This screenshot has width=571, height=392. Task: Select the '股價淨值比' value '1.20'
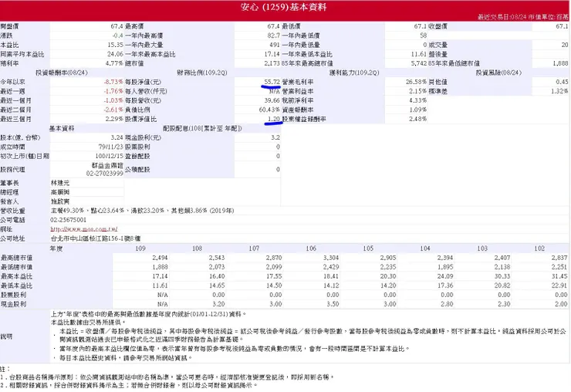(x=274, y=119)
